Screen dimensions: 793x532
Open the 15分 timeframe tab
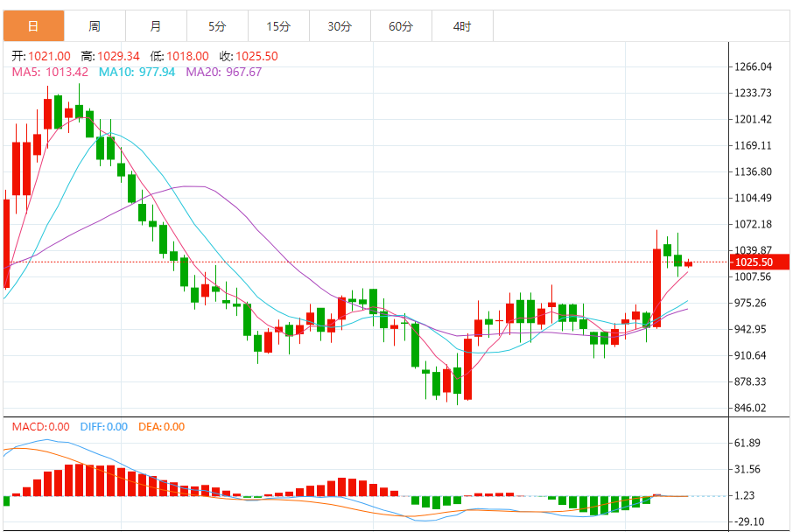(278, 25)
